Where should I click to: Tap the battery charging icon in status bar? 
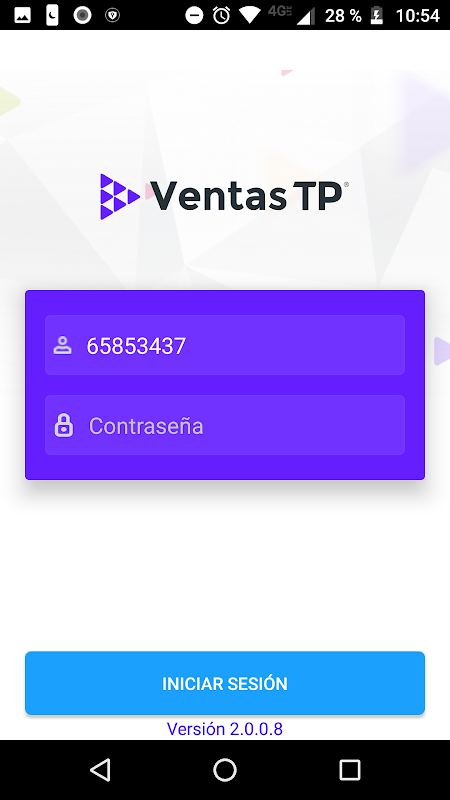[x=377, y=15]
